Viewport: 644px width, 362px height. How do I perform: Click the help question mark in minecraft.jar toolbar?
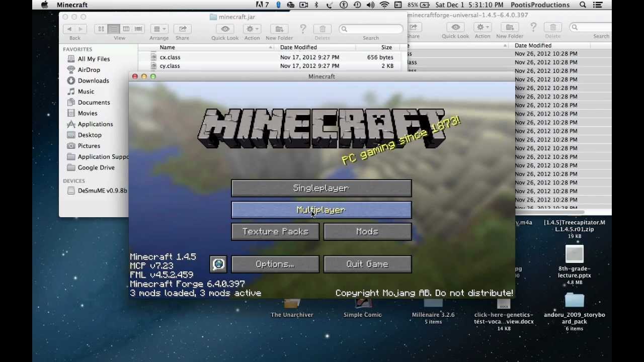303,29
